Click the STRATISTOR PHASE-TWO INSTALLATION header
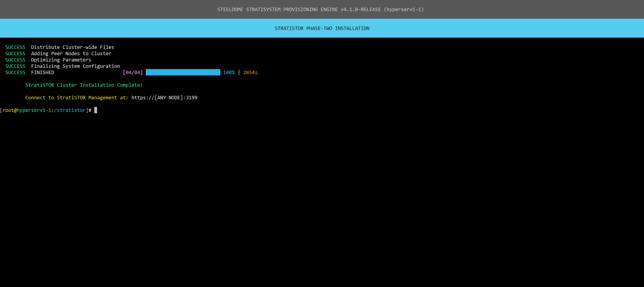Viewport: 644px width, 287px height. (x=322, y=28)
